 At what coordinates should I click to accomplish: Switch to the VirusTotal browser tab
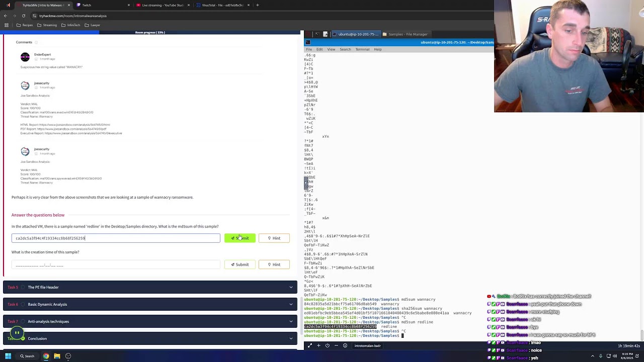[222, 5]
